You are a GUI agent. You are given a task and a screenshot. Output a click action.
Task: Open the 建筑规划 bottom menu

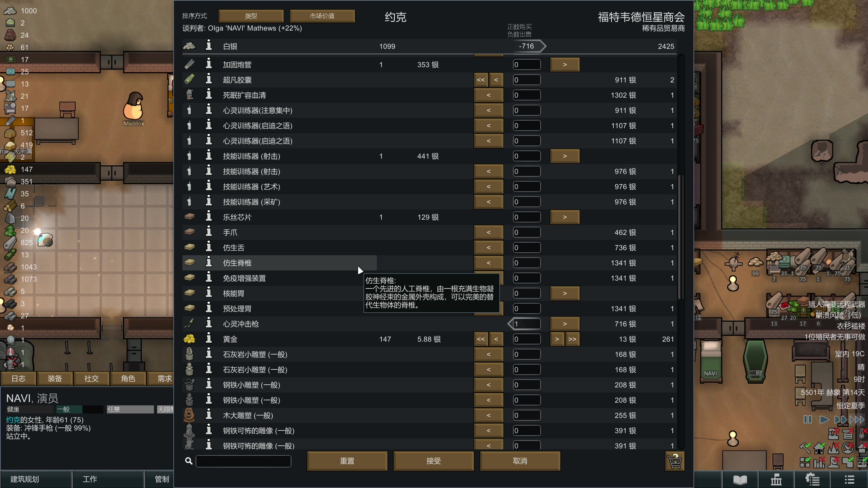36,479
